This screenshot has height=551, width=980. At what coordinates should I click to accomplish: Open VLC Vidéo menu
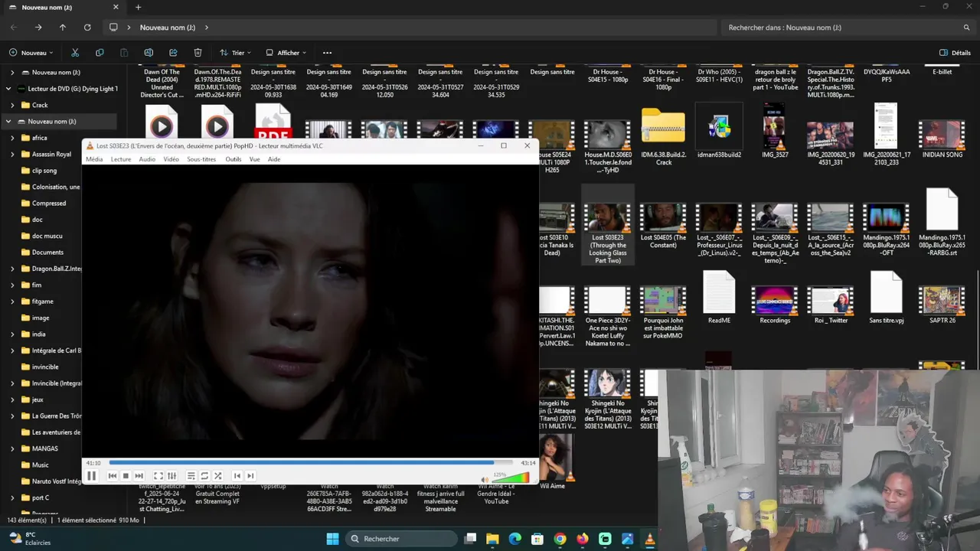coord(171,159)
